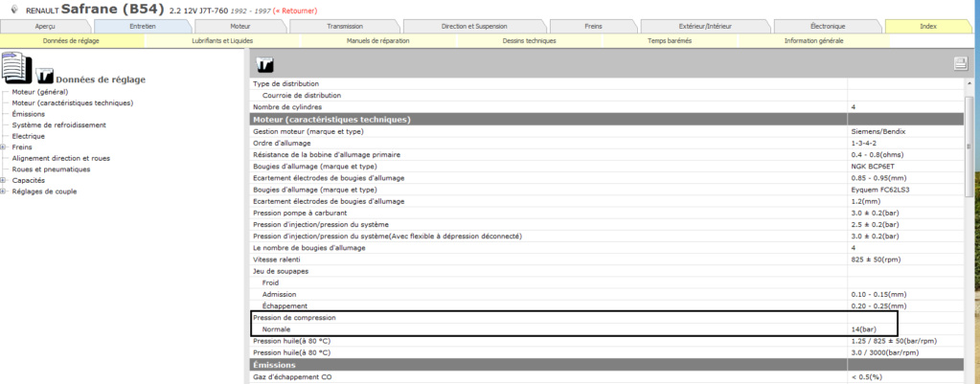Select the Électronique tab
980x384 pixels.
coord(828,26)
